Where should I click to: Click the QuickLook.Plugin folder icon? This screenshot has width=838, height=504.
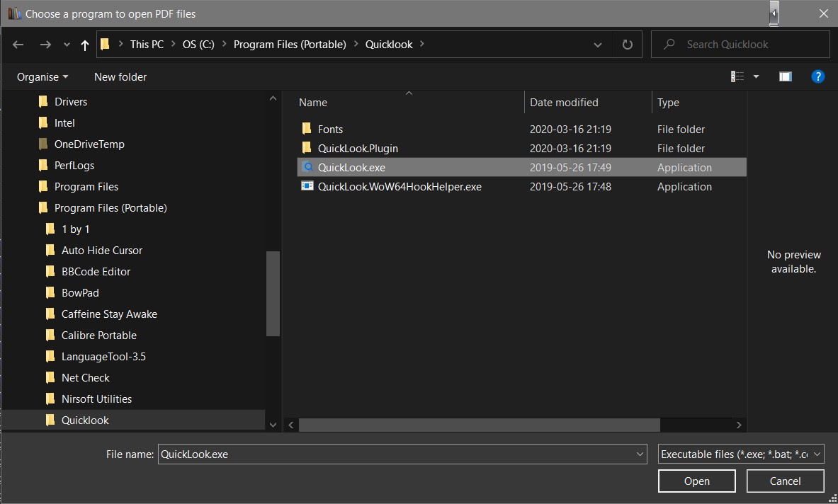(307, 148)
